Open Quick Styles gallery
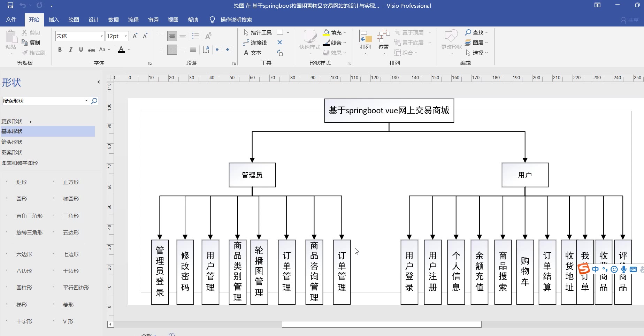The image size is (644, 336). point(310,42)
